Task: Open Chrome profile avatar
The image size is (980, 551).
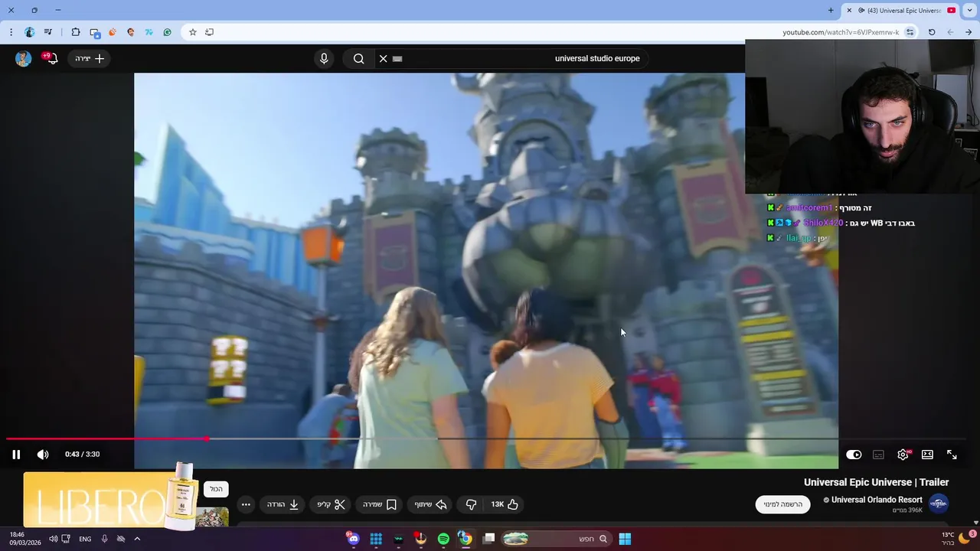Action: click(29, 32)
